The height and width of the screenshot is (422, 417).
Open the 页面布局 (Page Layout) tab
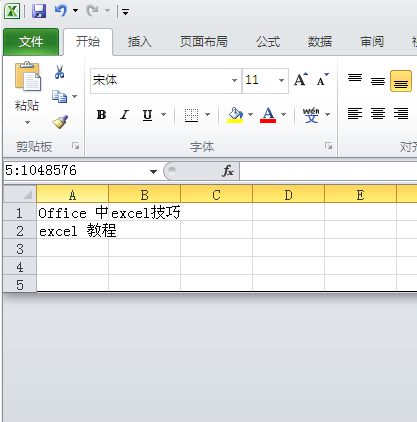click(204, 42)
